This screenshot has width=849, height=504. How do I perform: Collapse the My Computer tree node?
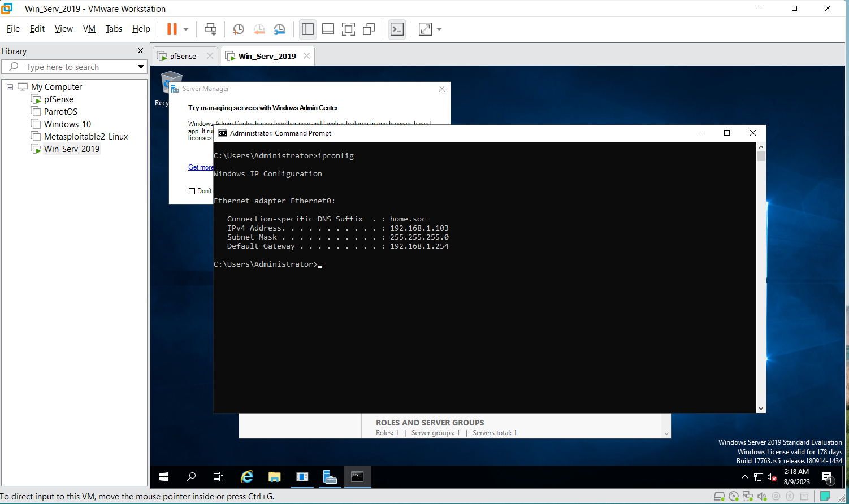pyautogui.click(x=10, y=87)
